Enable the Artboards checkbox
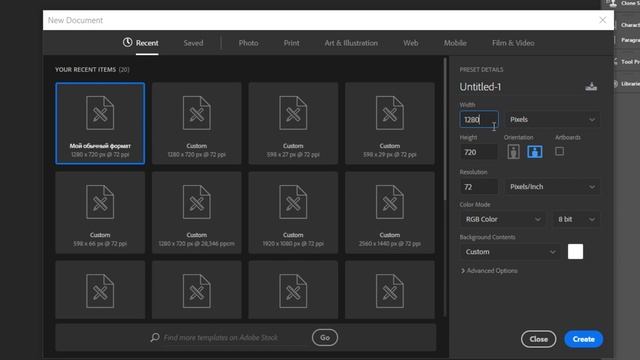The height and width of the screenshot is (360, 640). click(560, 151)
